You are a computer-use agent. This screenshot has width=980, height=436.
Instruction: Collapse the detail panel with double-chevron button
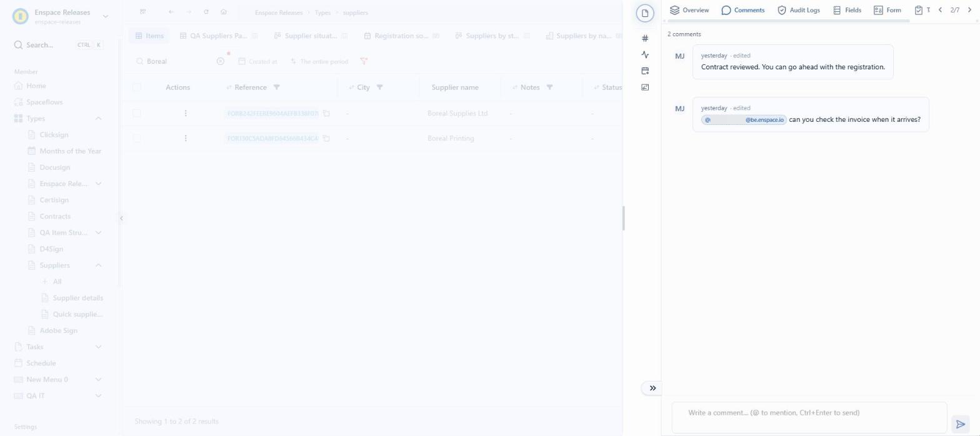[x=652, y=388]
